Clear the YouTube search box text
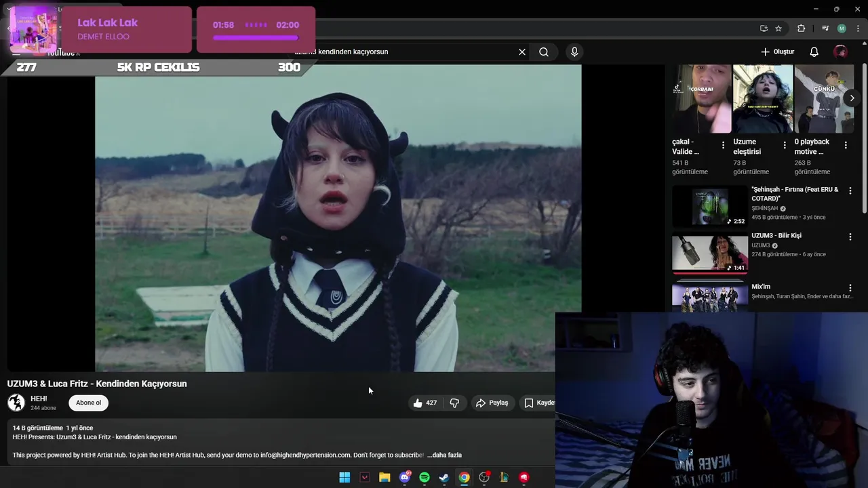 pos(522,52)
